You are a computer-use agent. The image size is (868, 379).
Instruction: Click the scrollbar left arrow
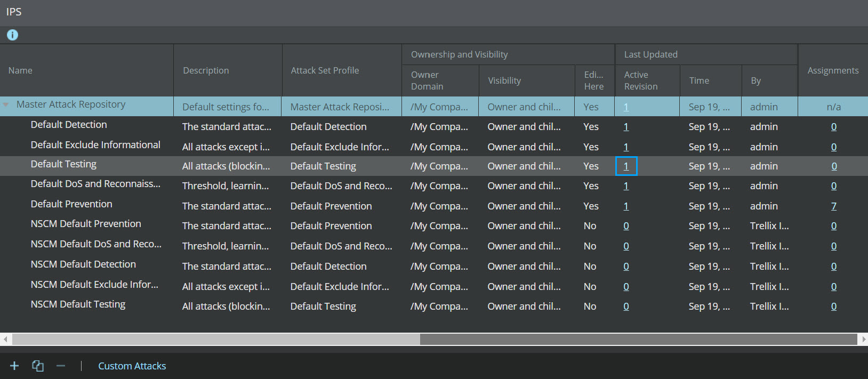tap(5, 339)
